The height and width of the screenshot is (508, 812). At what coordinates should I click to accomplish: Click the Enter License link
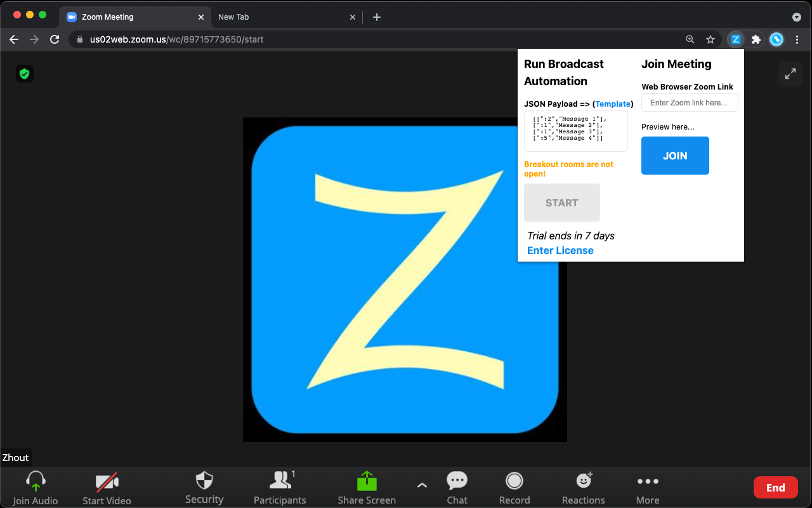tap(560, 250)
